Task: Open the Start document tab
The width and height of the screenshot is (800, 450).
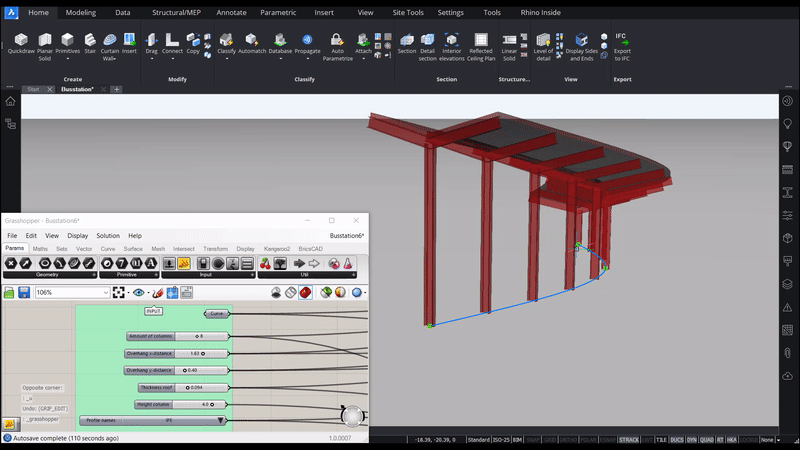Action: [33, 89]
